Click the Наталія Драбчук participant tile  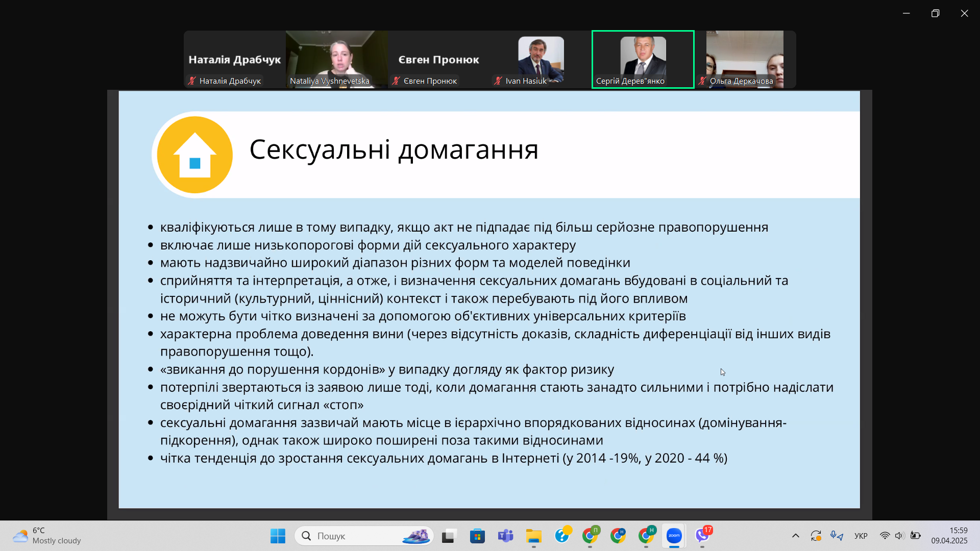[x=234, y=59]
